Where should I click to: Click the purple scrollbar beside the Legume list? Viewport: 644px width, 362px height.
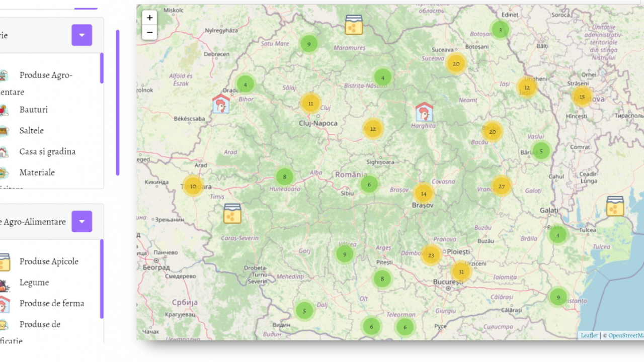[x=102, y=279]
